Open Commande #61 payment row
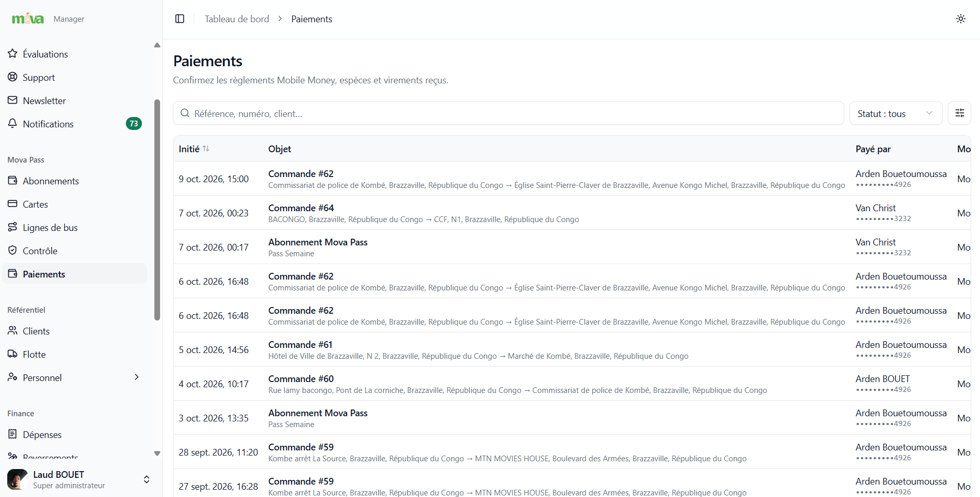 [x=572, y=349]
